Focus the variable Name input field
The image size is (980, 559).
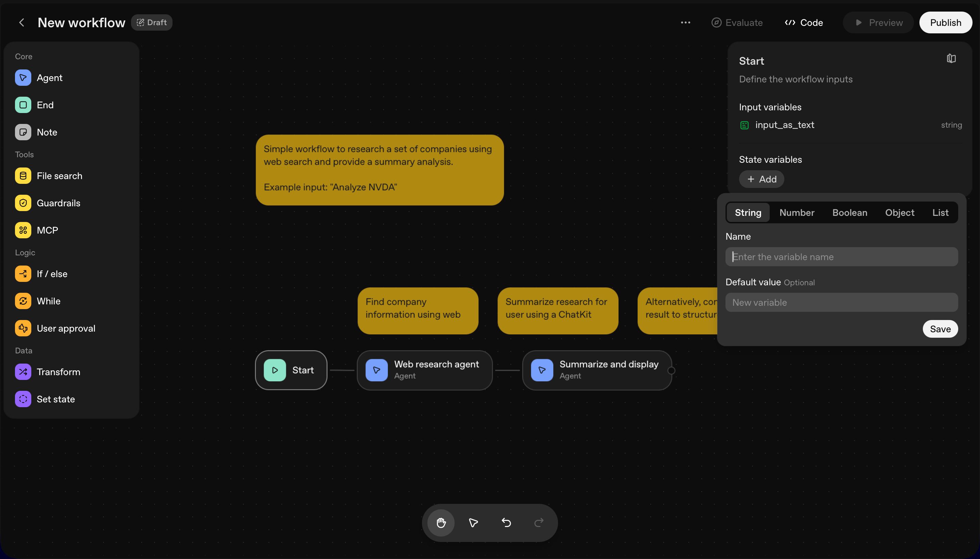pos(841,257)
